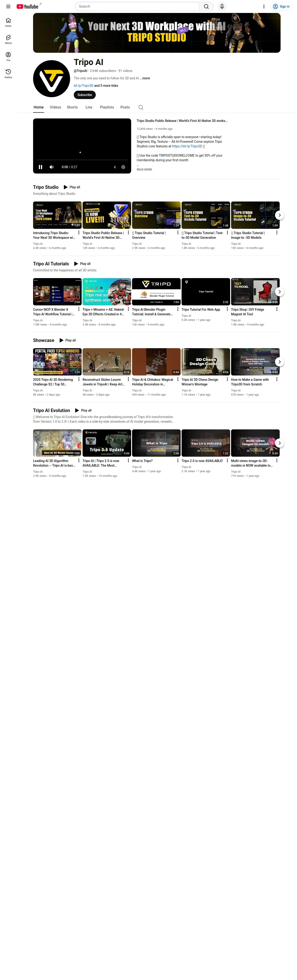Viewport: 297px width, 980px height.
Task: Open History in sidebar
Action: pos(8,74)
